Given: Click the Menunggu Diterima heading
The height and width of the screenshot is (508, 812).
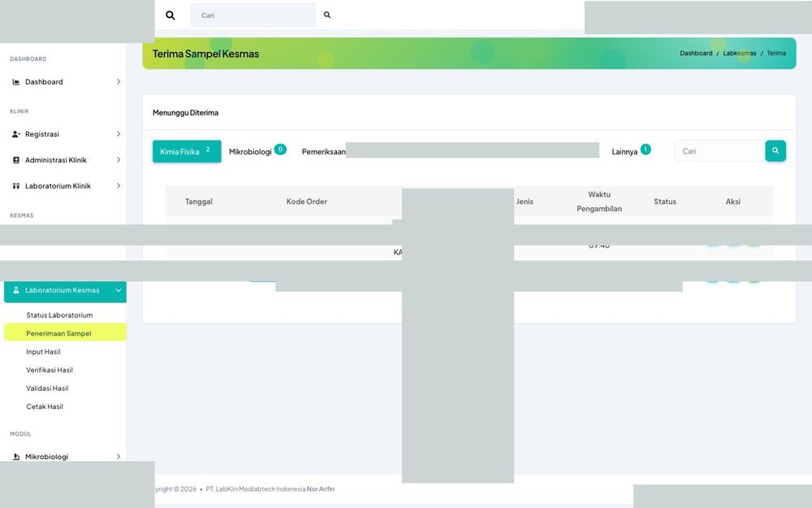Looking at the screenshot, I should (x=185, y=112).
